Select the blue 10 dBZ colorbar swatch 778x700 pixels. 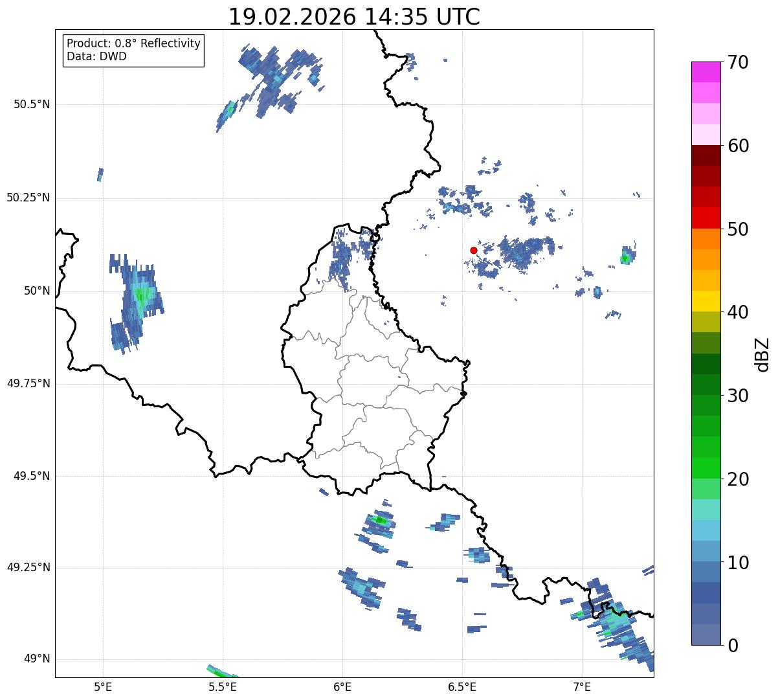[705, 572]
